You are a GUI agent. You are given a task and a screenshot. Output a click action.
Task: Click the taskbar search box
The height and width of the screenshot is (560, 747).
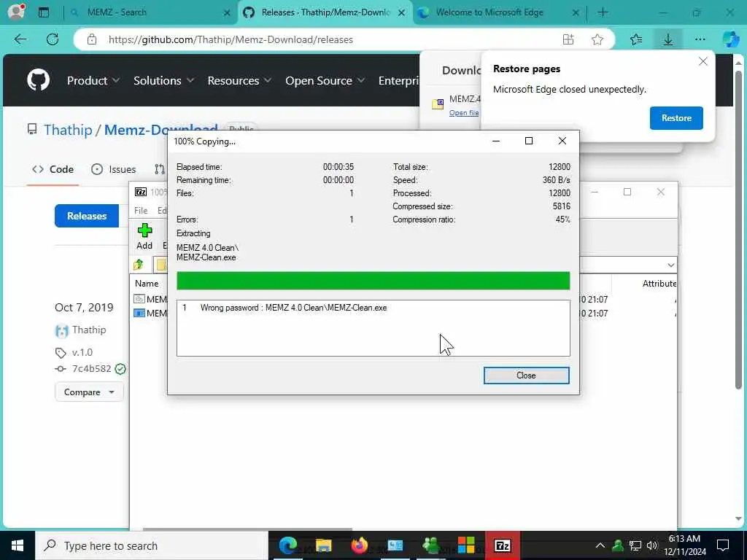152,545
